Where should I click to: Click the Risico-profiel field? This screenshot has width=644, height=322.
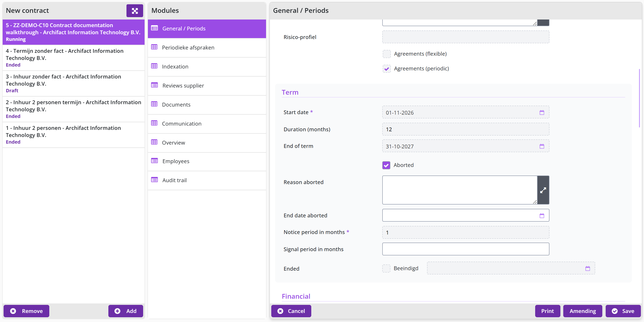(x=466, y=37)
